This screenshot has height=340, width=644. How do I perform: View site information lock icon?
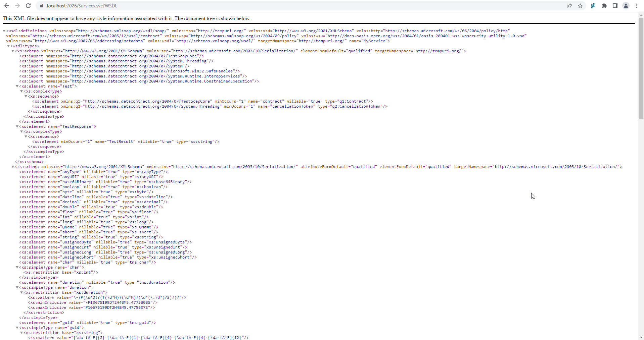42,6
